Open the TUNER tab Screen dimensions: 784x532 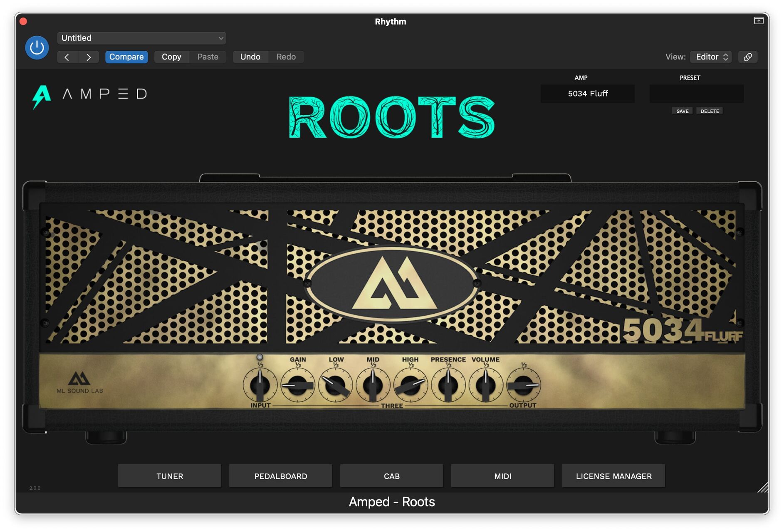[170, 476]
